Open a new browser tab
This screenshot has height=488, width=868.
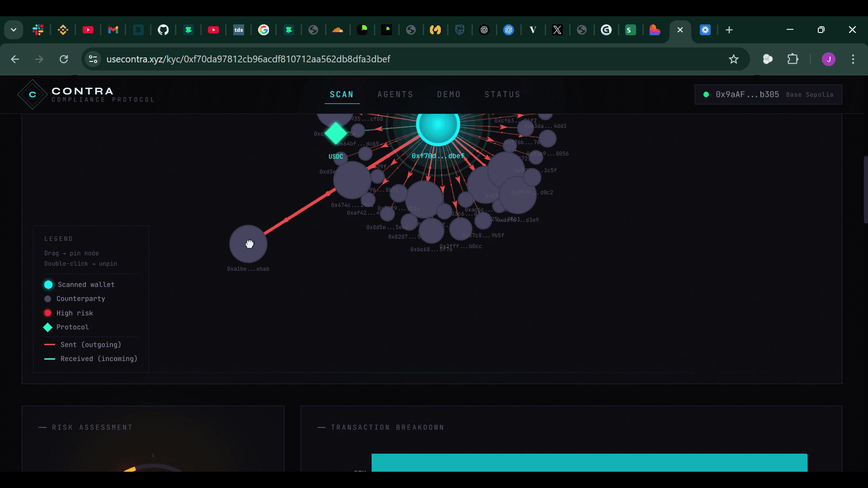(729, 30)
